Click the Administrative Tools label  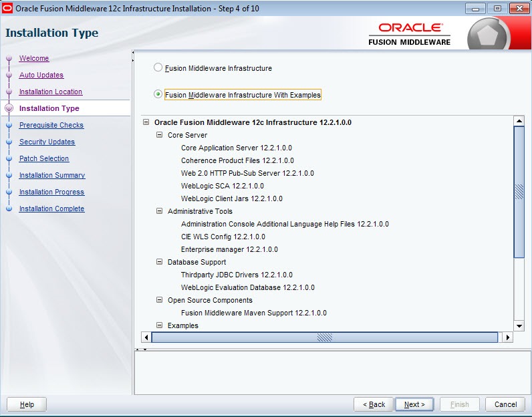point(200,211)
